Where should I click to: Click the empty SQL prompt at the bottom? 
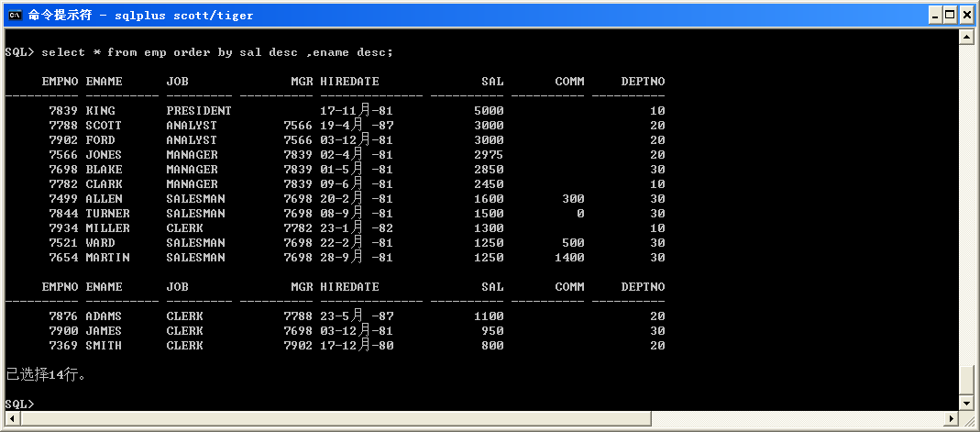click(20, 404)
